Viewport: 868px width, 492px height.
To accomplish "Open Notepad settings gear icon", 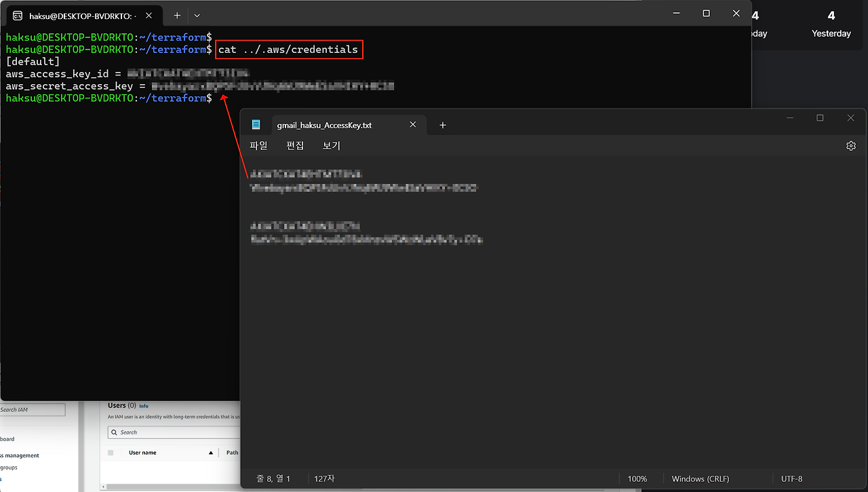I will click(x=851, y=145).
